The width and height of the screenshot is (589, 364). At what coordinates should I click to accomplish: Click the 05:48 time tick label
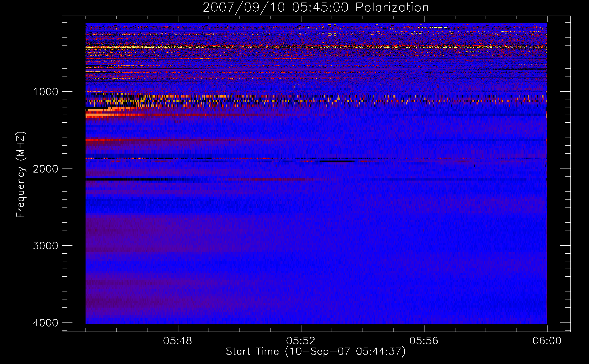tap(178, 341)
